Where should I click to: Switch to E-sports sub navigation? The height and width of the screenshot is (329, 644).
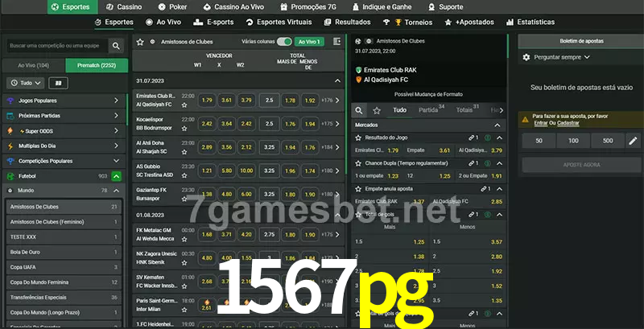coord(213,23)
